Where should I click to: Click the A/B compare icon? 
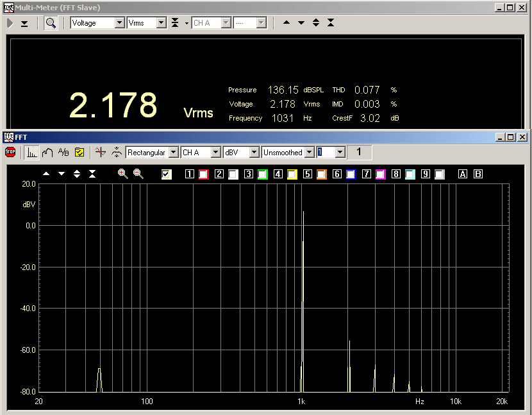[63, 153]
